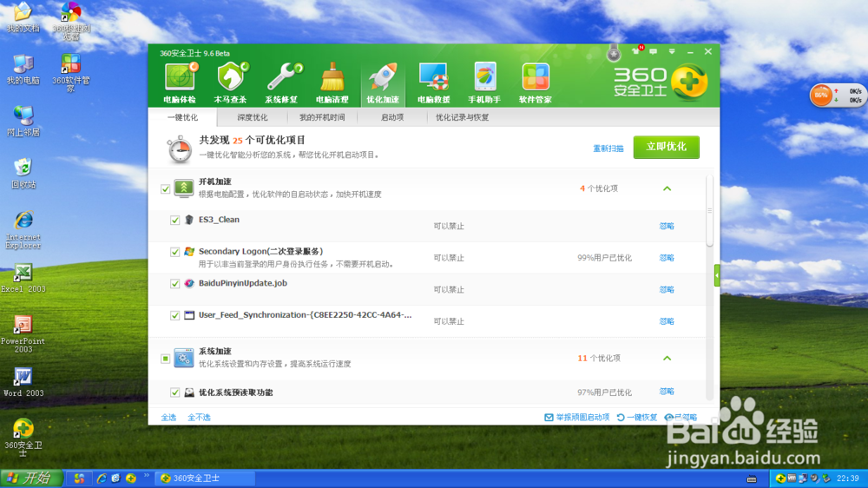Uncheck the 优化系统预读取功能 checkbox
This screenshot has height=488, width=868.
175,392
